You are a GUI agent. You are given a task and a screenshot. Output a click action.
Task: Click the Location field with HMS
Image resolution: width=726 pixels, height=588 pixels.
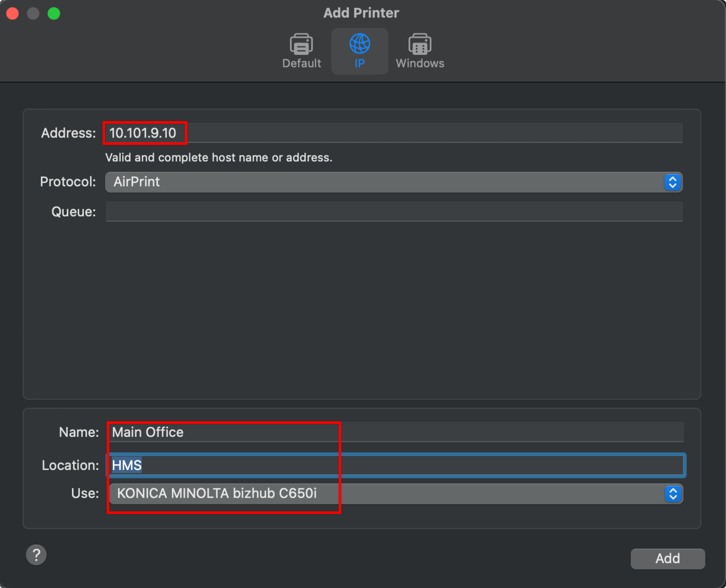[396, 465]
